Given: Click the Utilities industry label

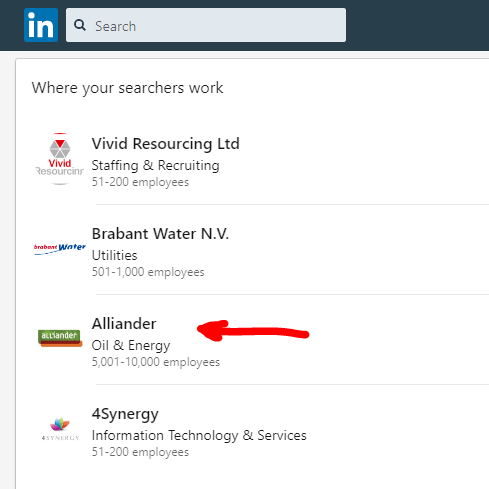Looking at the screenshot, I should tap(114, 255).
